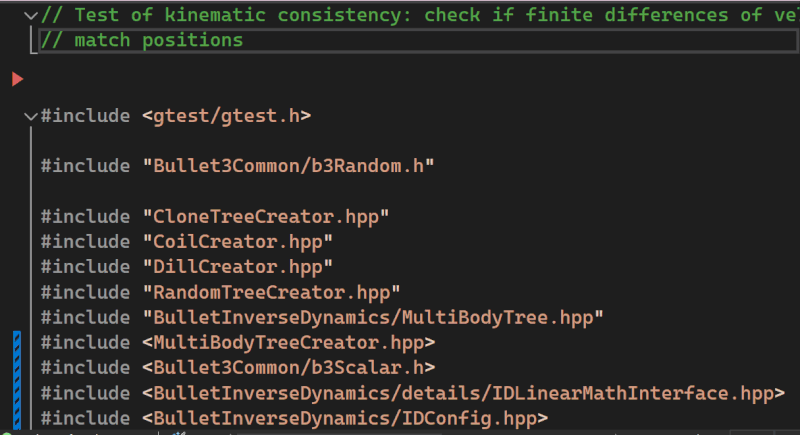800x435 pixels.
Task: Click the blue change-tracking bar beside MultiBodyTreeCreator.hpp
Action: coord(17,343)
